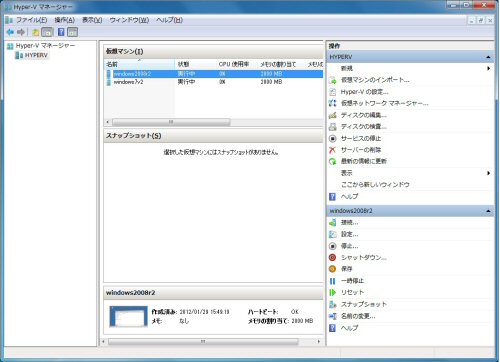
Task: Click the スナップショット icon in actions
Action: click(x=332, y=304)
